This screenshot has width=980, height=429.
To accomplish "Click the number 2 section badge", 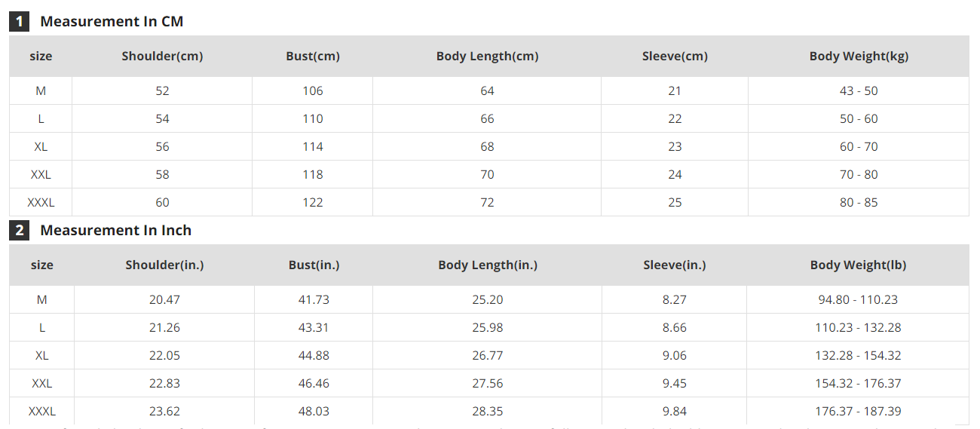I will click(x=19, y=230).
